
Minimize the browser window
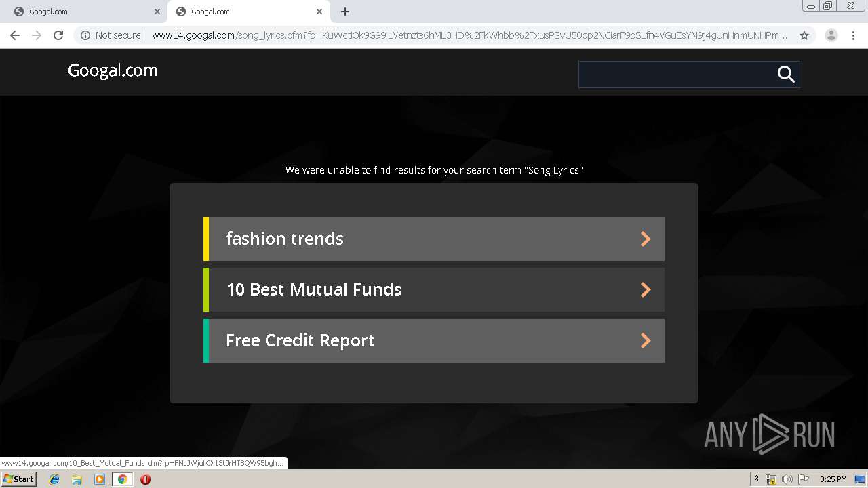810,6
